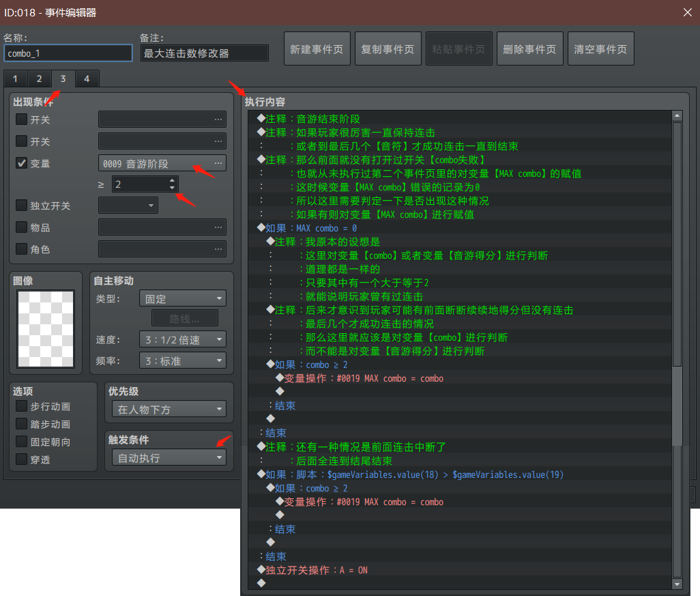Viewport: 700px width, 596px height.
Task: Enable the first 开关 condition checkbox
Action: 21,119
